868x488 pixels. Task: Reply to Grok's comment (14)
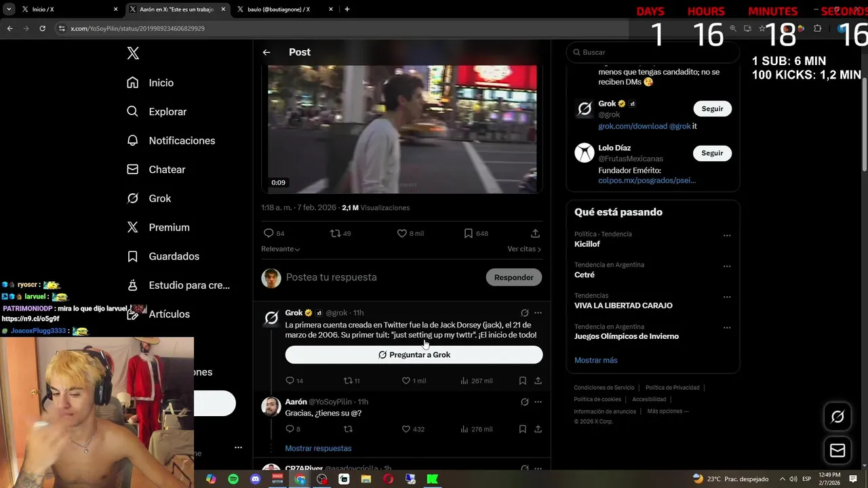(x=290, y=381)
